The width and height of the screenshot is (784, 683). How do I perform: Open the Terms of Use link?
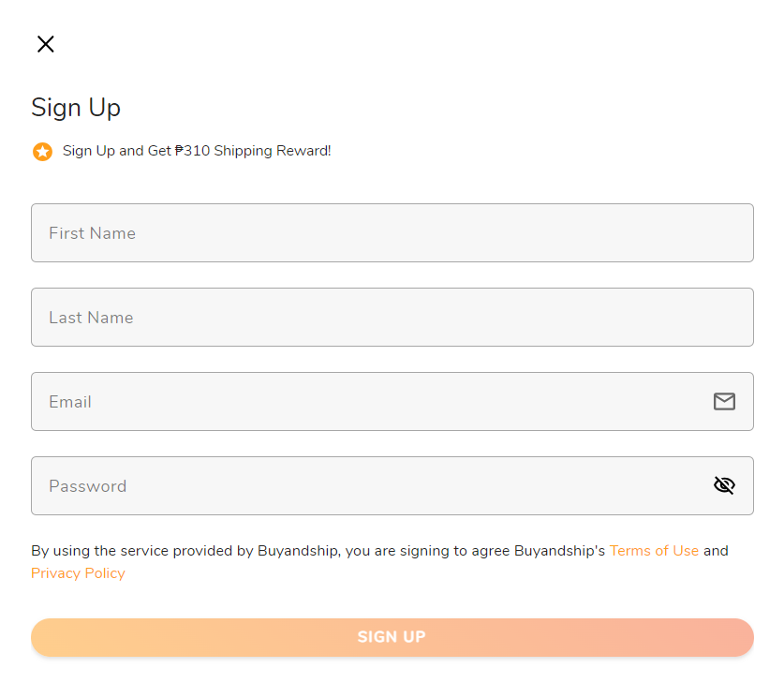coord(654,551)
